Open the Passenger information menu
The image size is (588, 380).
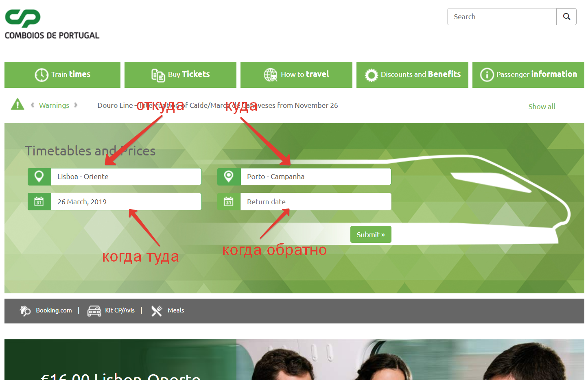528,75
